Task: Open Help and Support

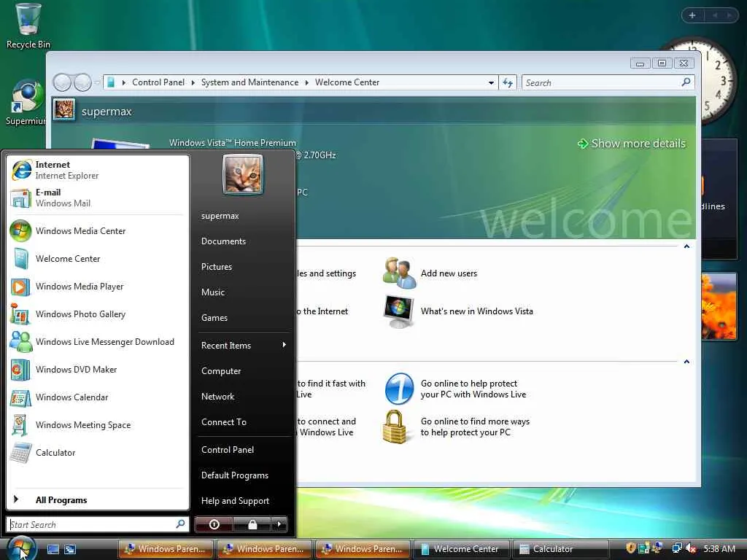Action: pyautogui.click(x=243, y=500)
